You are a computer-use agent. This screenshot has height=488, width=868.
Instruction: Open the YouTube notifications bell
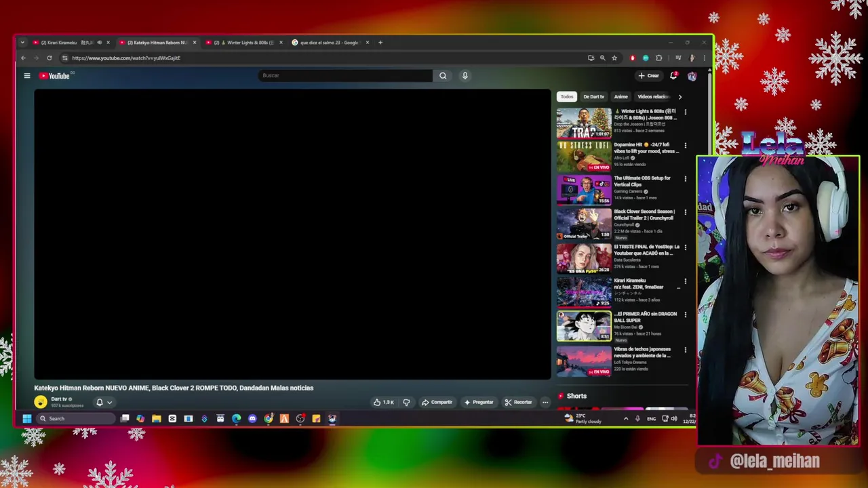pyautogui.click(x=673, y=76)
